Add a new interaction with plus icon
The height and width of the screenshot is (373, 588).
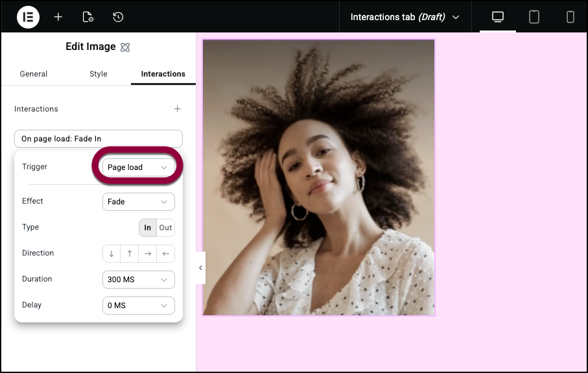[x=178, y=109]
